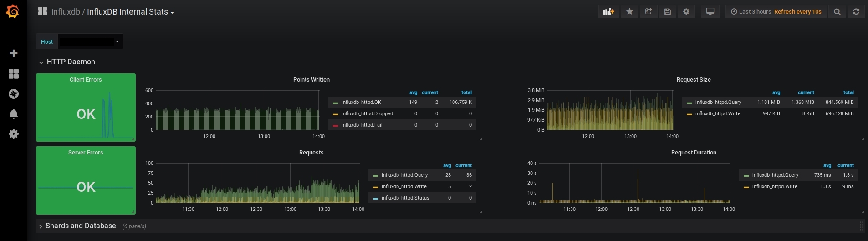Click Client Errors OK status panel
Screen dimensions: 868x241
(x=86, y=107)
